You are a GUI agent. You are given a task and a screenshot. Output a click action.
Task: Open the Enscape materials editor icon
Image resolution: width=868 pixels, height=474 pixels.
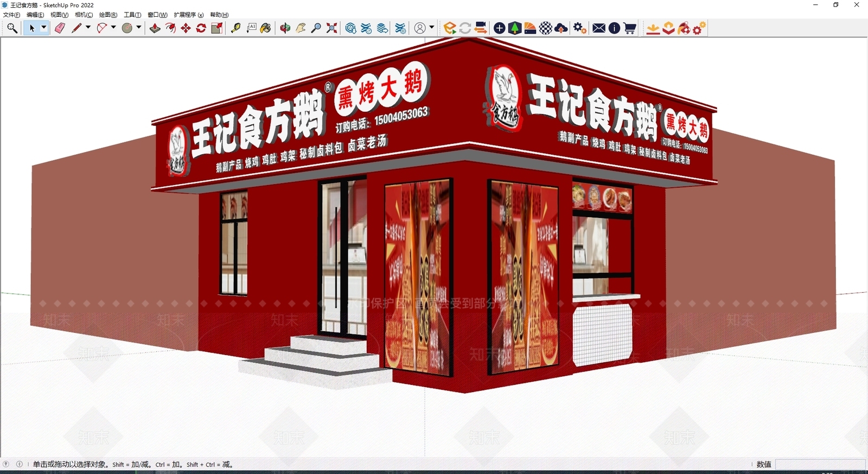[530, 28]
